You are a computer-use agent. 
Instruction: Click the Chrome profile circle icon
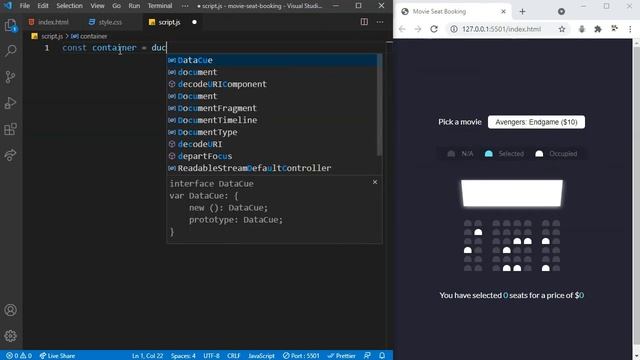[x=562, y=11]
